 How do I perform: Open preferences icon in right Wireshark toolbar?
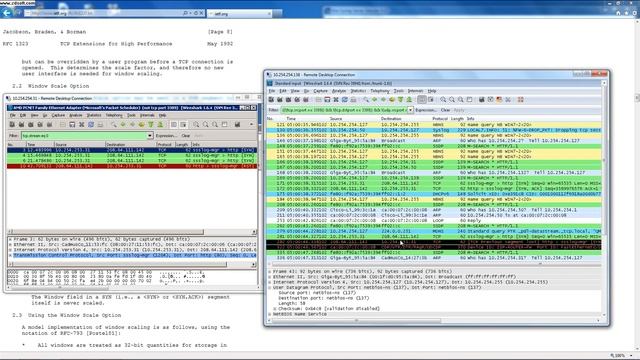coord(508,100)
